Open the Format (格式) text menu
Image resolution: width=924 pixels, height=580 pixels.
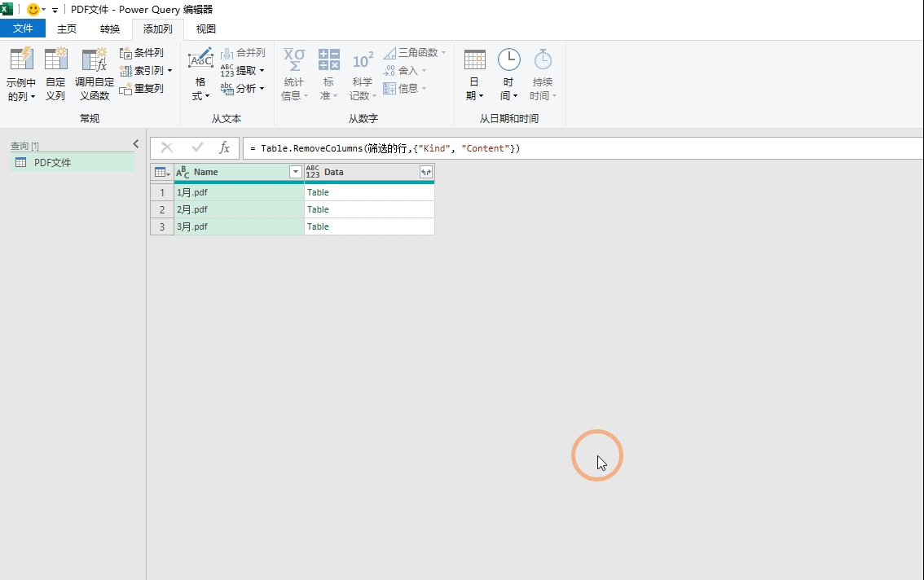(x=200, y=74)
